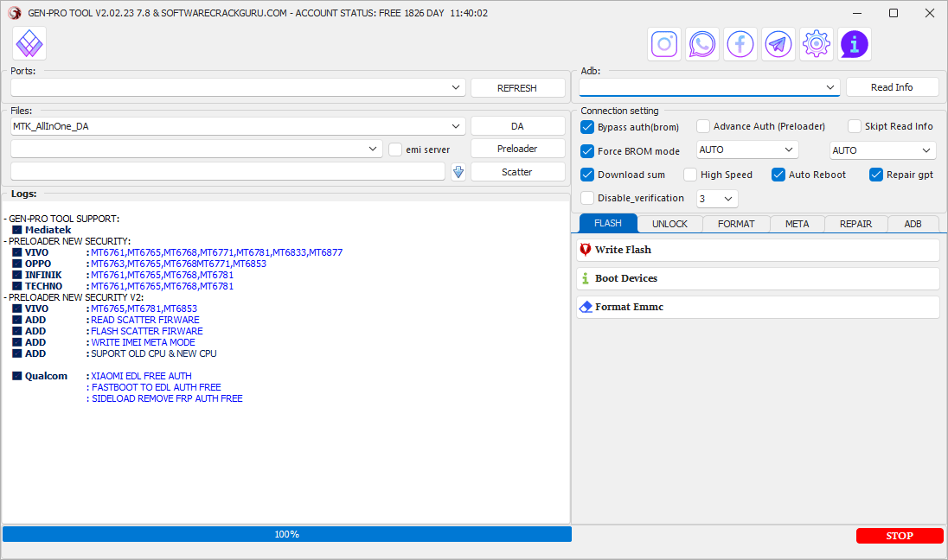948x560 pixels.
Task: Open the Facebook icon link
Action: [740, 43]
